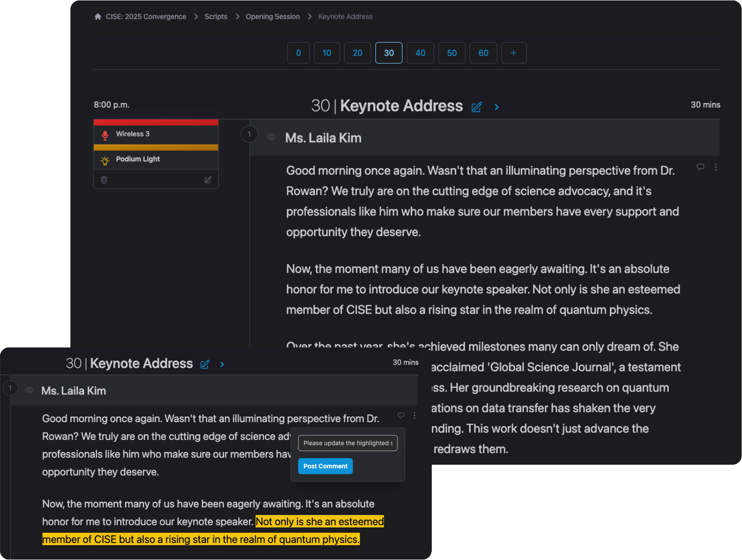Select timeline tab 50
This screenshot has height=560, width=742.
[x=452, y=53]
